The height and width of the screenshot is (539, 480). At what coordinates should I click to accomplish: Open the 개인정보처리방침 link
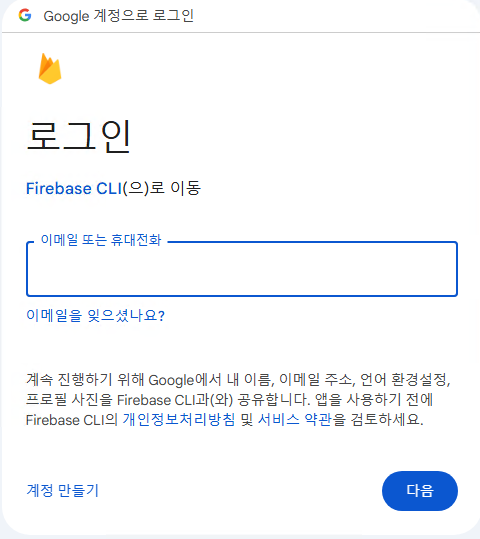tap(179, 419)
